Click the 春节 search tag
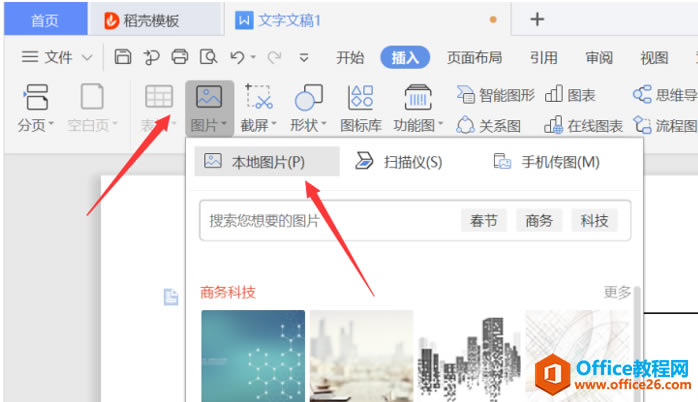This screenshot has width=698, height=402. (x=483, y=220)
